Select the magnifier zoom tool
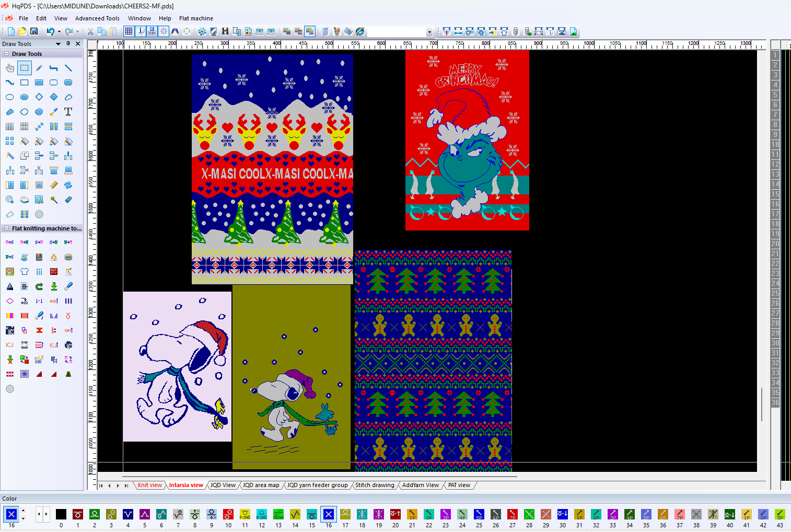 pos(10,200)
